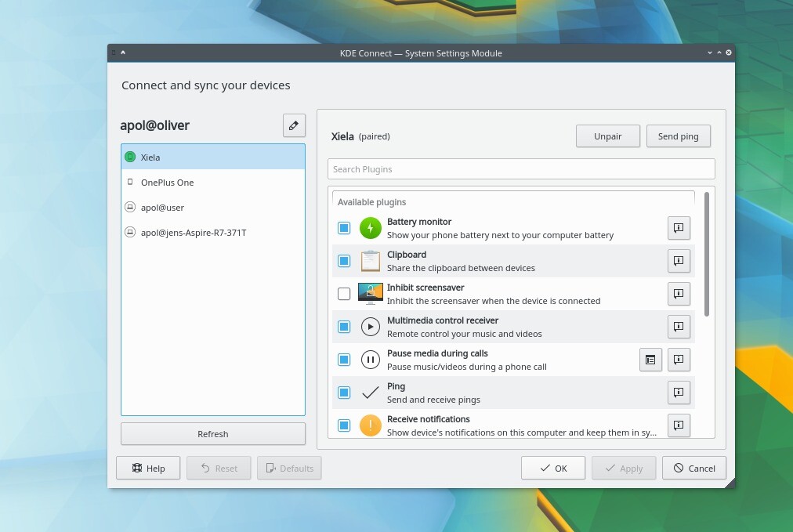This screenshot has width=793, height=532.
Task: Select the apol@user device
Action: coord(162,207)
